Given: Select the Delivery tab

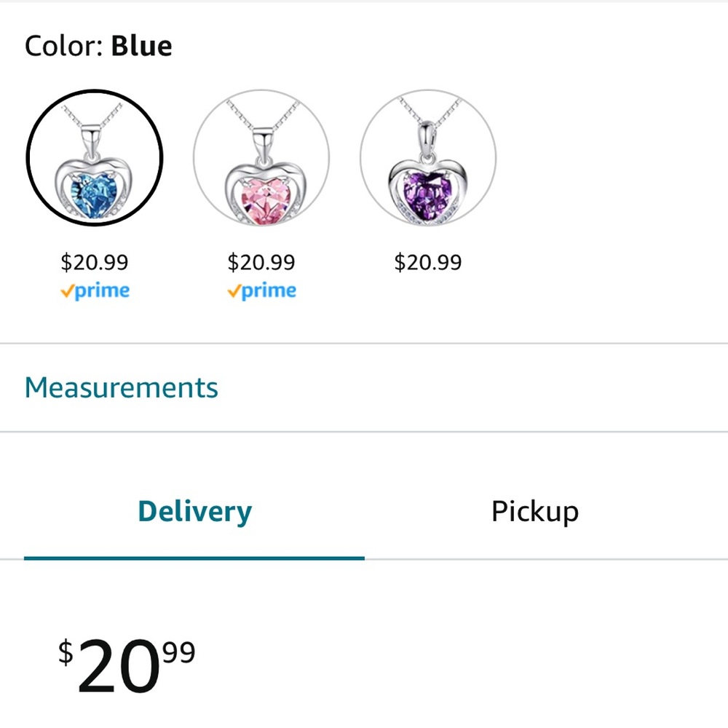Looking at the screenshot, I should click(194, 511).
